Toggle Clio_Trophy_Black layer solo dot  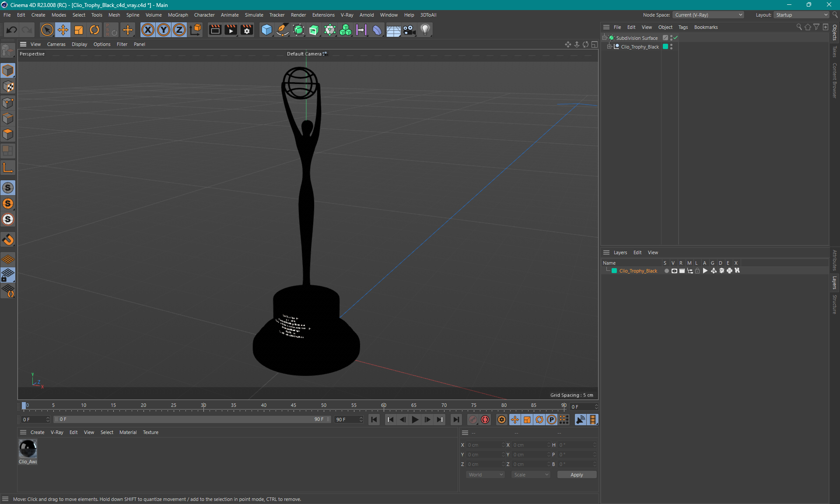point(666,271)
